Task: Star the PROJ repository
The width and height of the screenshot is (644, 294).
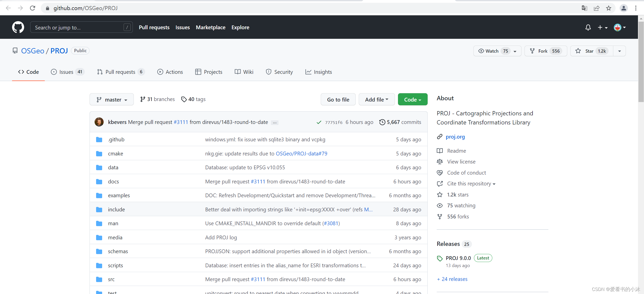Action: (x=592, y=51)
